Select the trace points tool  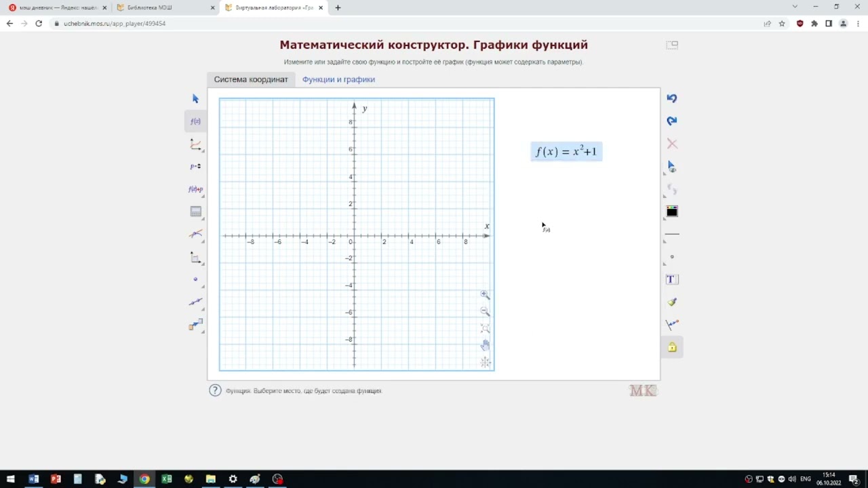pos(672,325)
